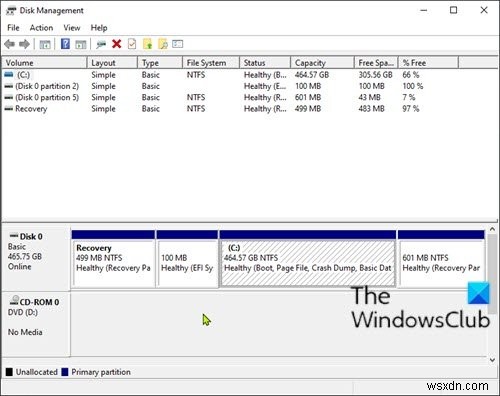Click the folder with magnifier icon
This screenshot has width=500, height=396.
[x=163, y=44]
